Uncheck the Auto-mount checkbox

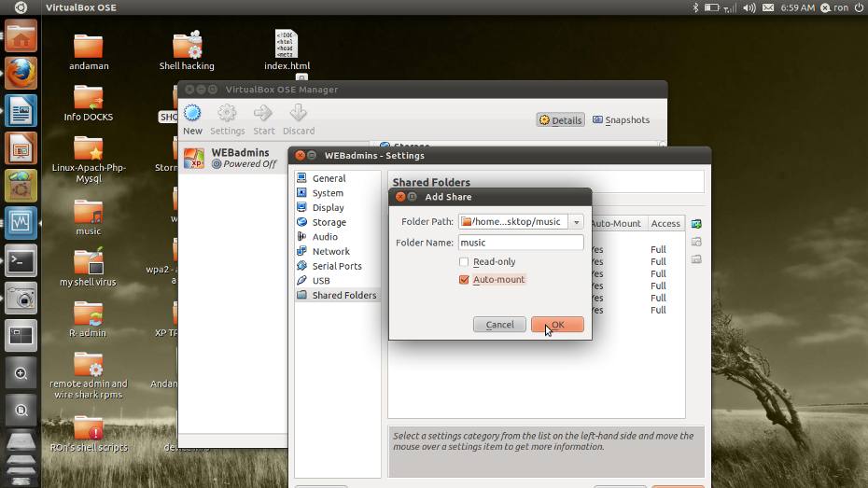(464, 279)
